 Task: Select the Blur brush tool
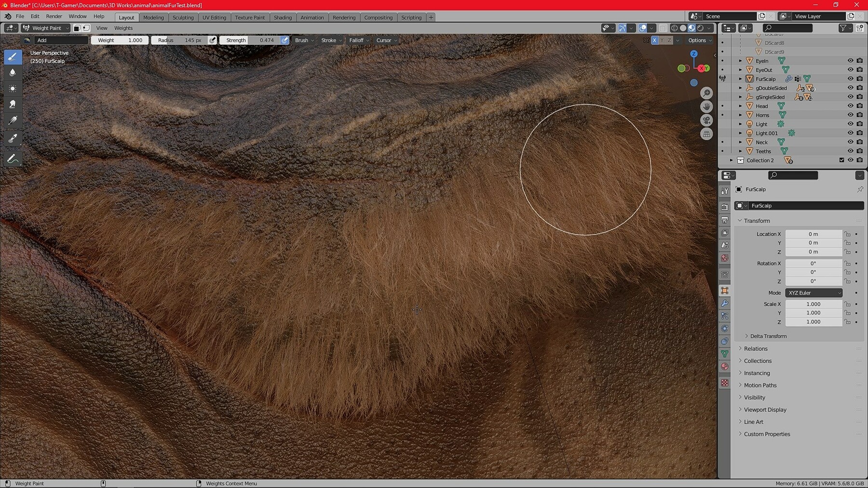pos(13,73)
